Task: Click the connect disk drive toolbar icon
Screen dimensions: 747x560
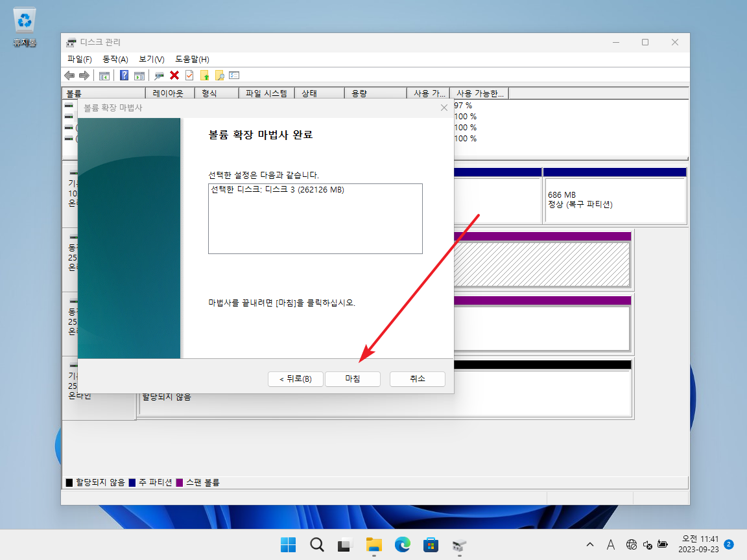Action: point(159,75)
